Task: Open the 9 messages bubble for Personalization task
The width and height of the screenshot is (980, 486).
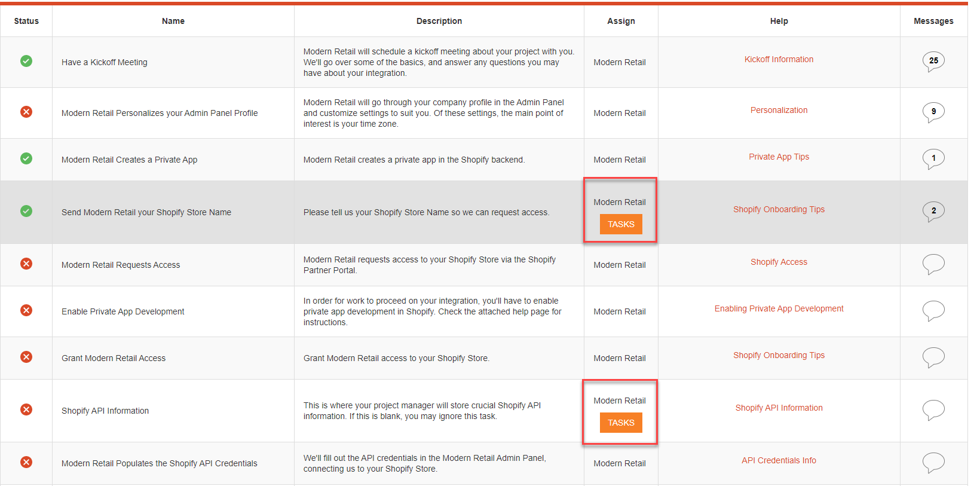Action: click(933, 112)
